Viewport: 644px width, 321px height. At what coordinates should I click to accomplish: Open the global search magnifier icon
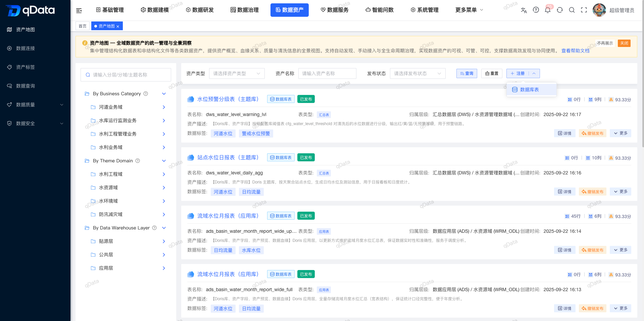point(572,10)
